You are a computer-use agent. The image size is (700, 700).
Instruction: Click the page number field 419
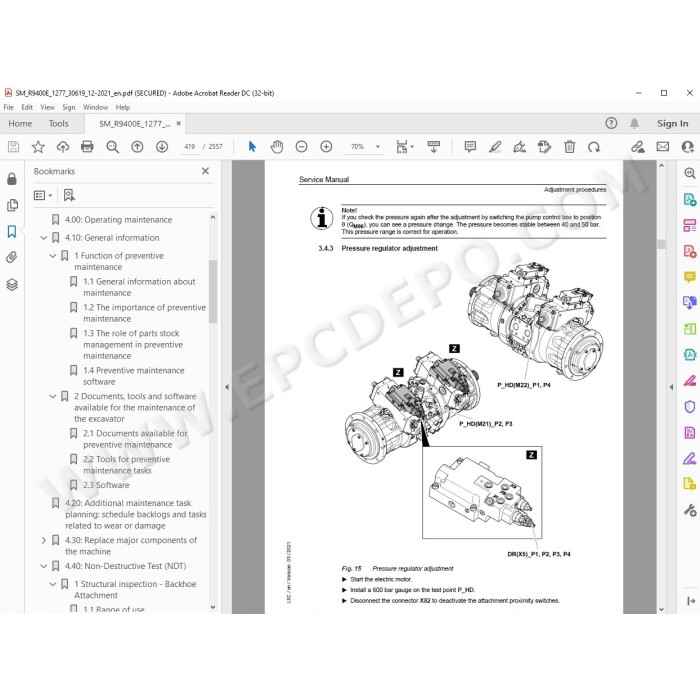pyautogui.click(x=189, y=146)
